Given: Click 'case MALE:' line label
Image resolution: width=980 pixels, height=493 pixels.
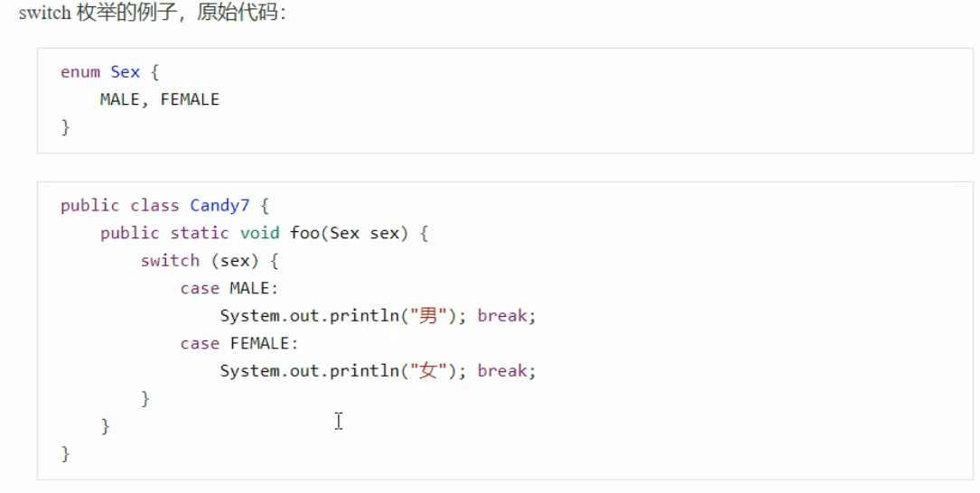Looking at the screenshot, I should (229, 288).
